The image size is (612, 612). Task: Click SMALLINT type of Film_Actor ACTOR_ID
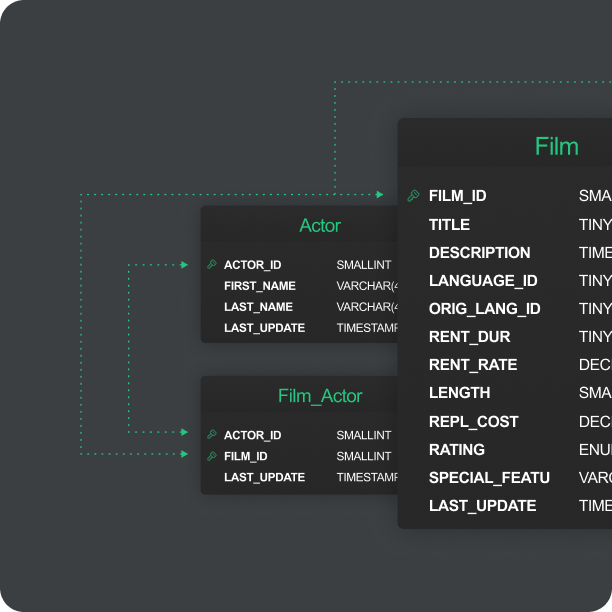pos(364,435)
